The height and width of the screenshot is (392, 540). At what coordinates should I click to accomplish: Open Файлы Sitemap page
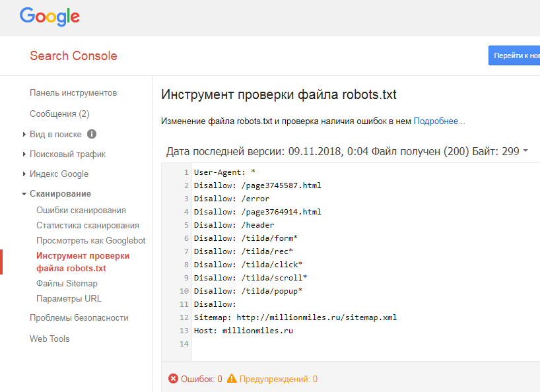tap(67, 284)
